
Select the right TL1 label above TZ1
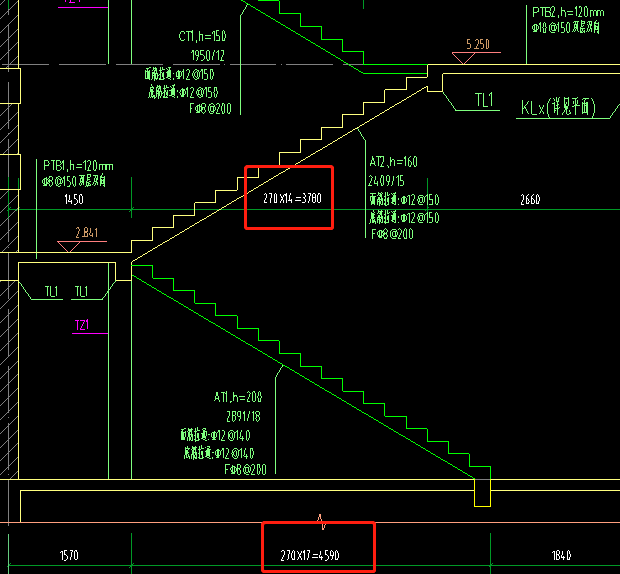coord(81,292)
